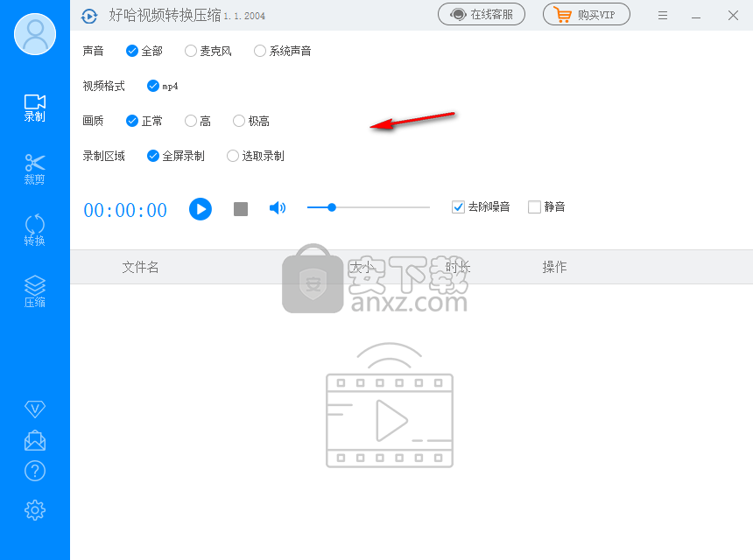Choose 极高 very high quality
753x560 pixels.
point(250,121)
